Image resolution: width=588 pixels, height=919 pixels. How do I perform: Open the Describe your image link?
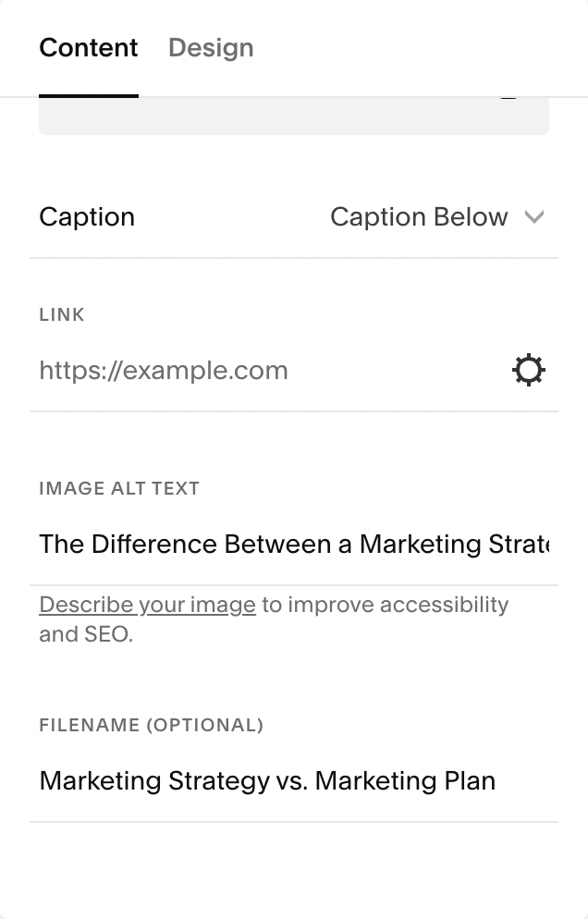pyautogui.click(x=148, y=605)
